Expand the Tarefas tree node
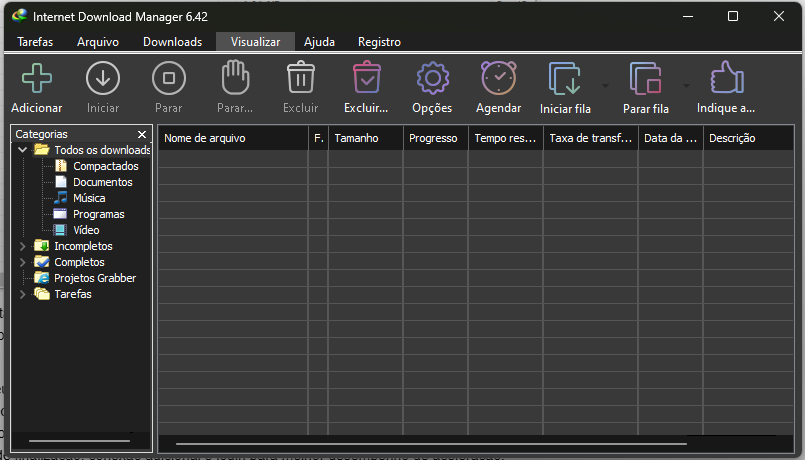The image size is (805, 460). click(x=23, y=294)
